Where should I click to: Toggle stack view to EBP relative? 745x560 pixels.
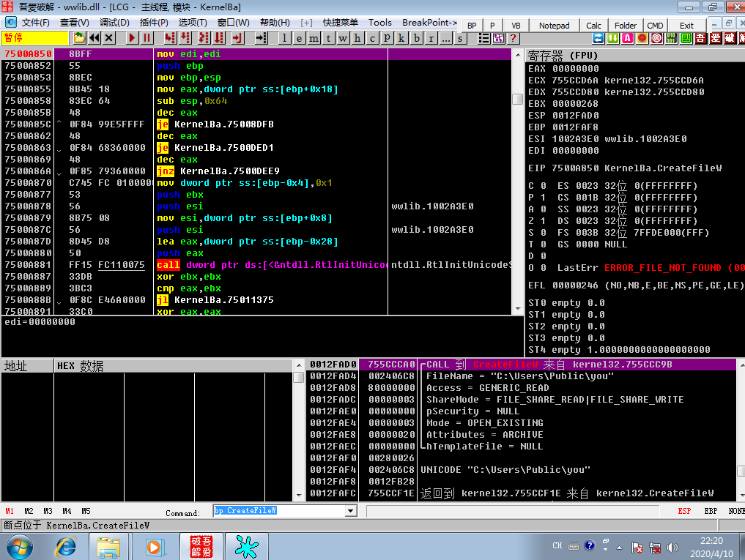711,511
